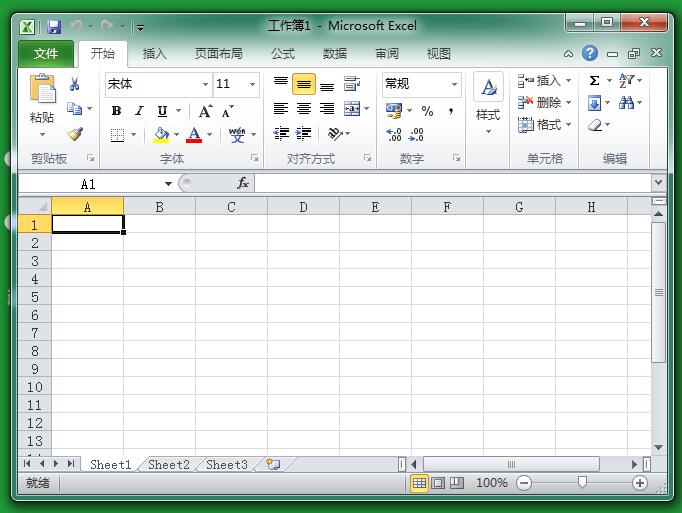Toggle the Wrap Text button

352,84
